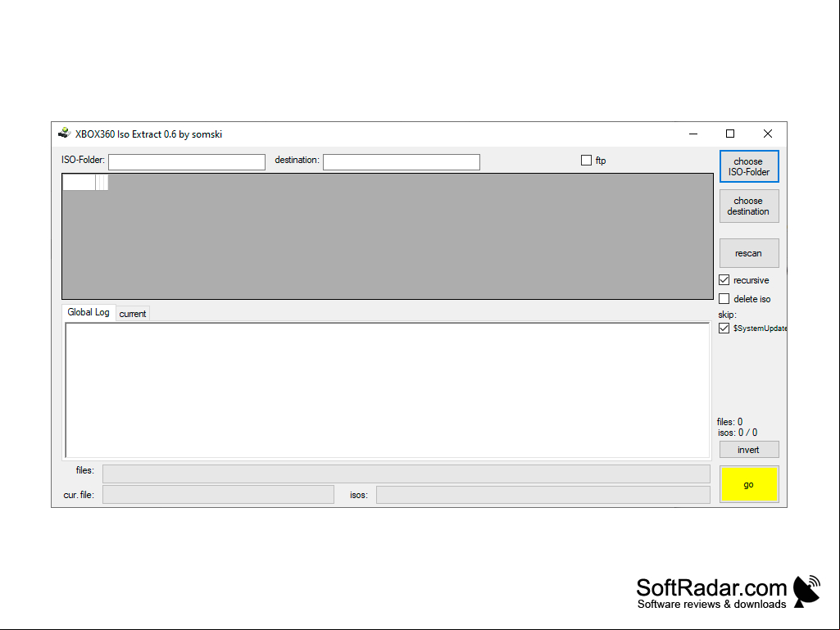Click the files progress bar
Viewport: 840px width, 630px height.
click(406, 474)
